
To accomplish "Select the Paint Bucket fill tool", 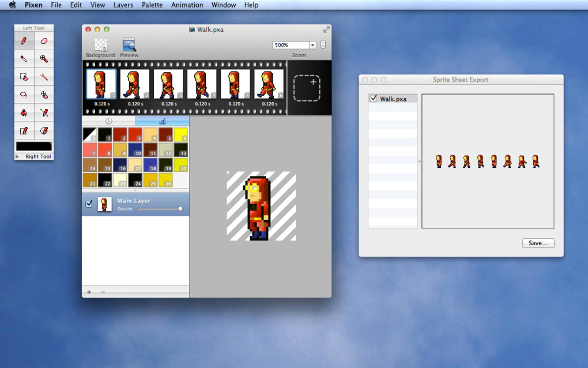I will tap(24, 112).
